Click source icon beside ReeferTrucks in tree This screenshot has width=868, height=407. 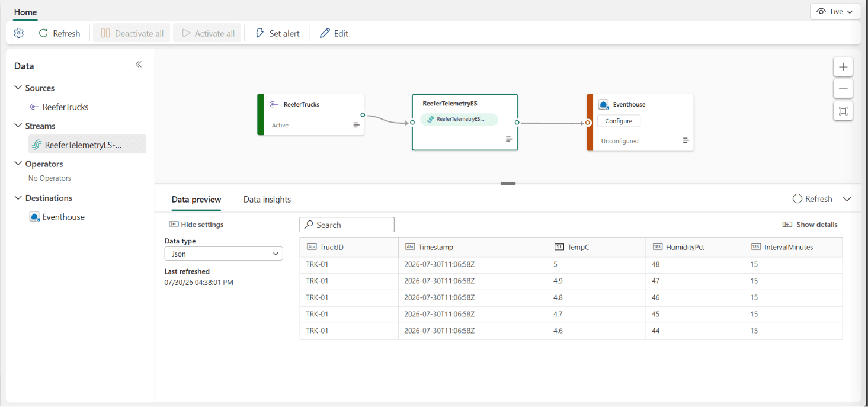pyautogui.click(x=34, y=107)
